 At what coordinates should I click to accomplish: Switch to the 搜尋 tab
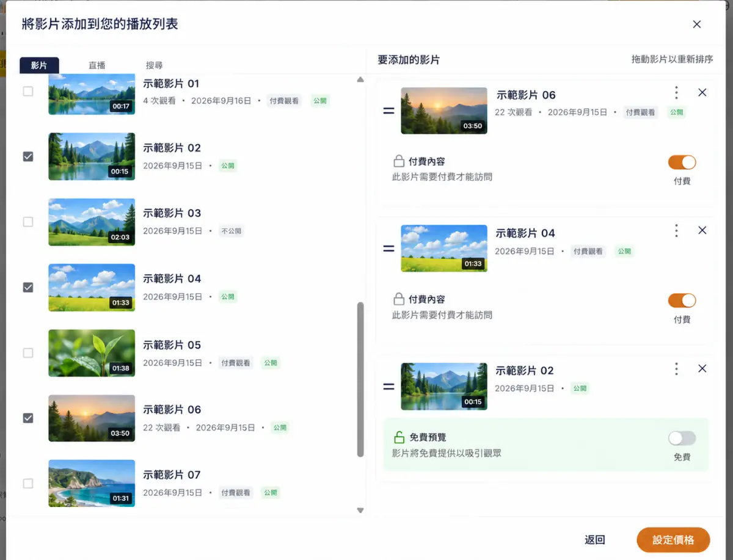155,65
